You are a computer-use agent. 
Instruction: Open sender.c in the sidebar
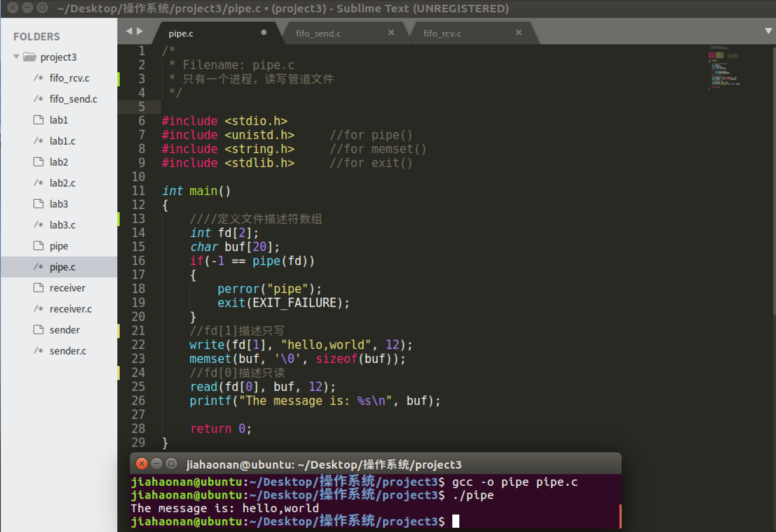(x=68, y=351)
